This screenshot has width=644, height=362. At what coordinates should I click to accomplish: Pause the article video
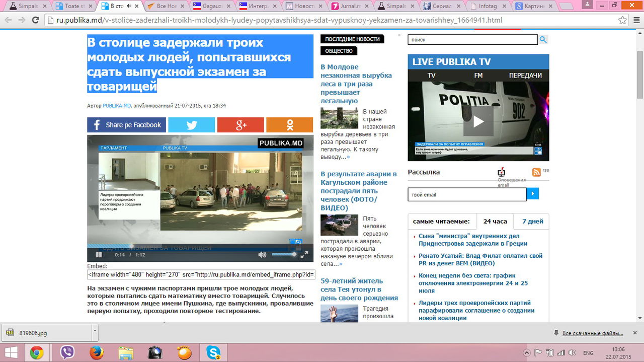tap(99, 255)
